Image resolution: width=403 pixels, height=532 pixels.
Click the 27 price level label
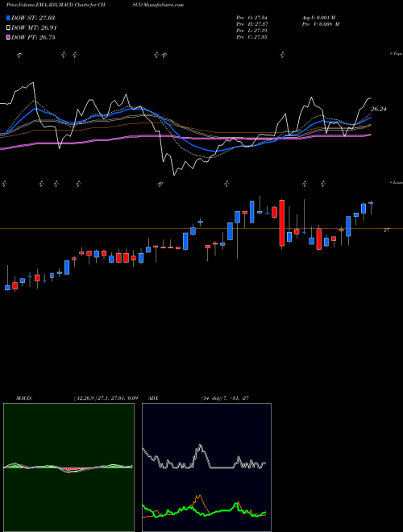point(386,231)
